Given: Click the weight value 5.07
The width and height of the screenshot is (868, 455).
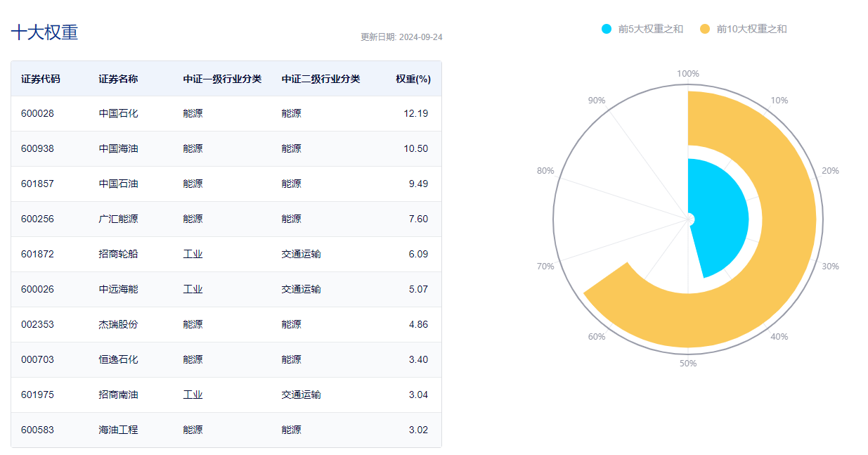Looking at the screenshot, I should tap(418, 289).
